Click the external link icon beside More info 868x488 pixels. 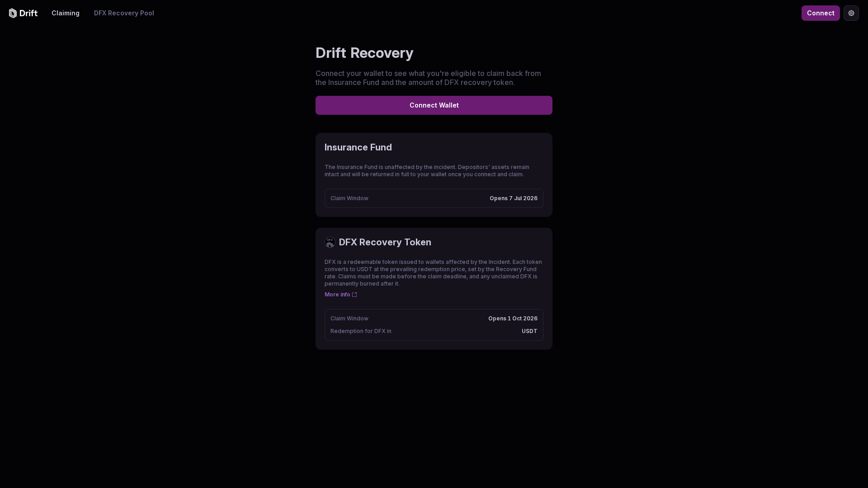tap(354, 295)
